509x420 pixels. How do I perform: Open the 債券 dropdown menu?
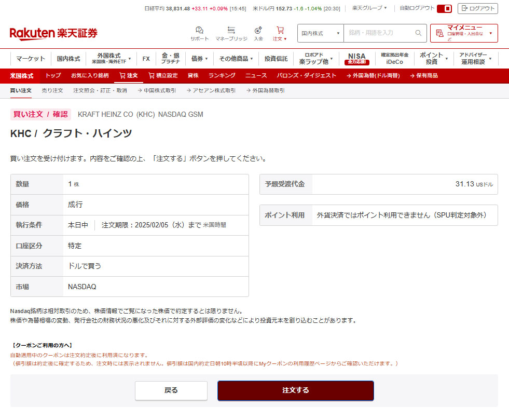click(199, 59)
